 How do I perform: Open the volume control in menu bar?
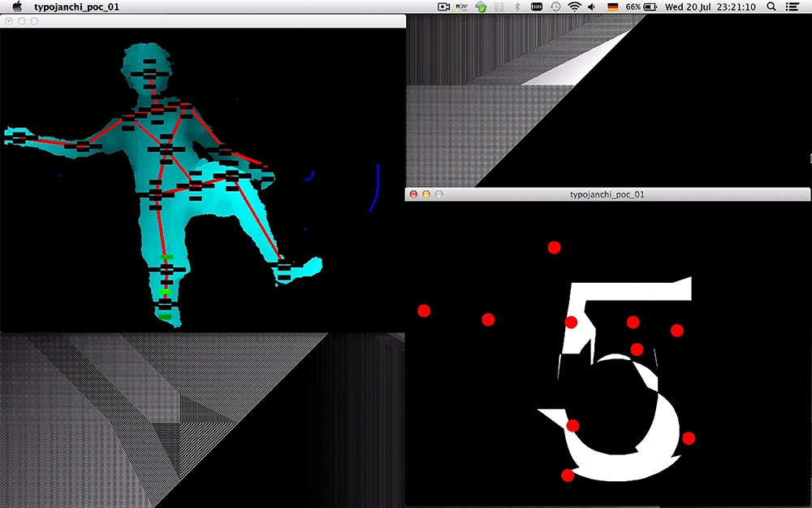(592, 7)
